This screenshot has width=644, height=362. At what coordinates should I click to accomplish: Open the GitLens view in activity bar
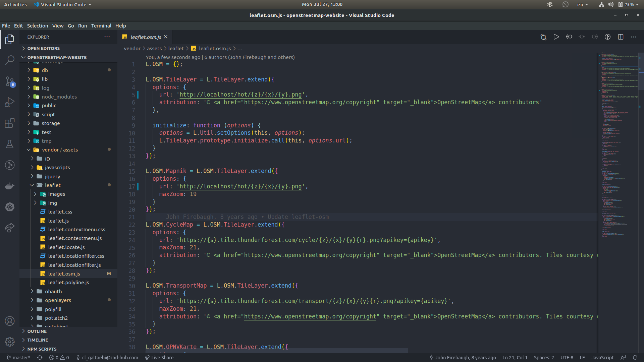click(10, 165)
